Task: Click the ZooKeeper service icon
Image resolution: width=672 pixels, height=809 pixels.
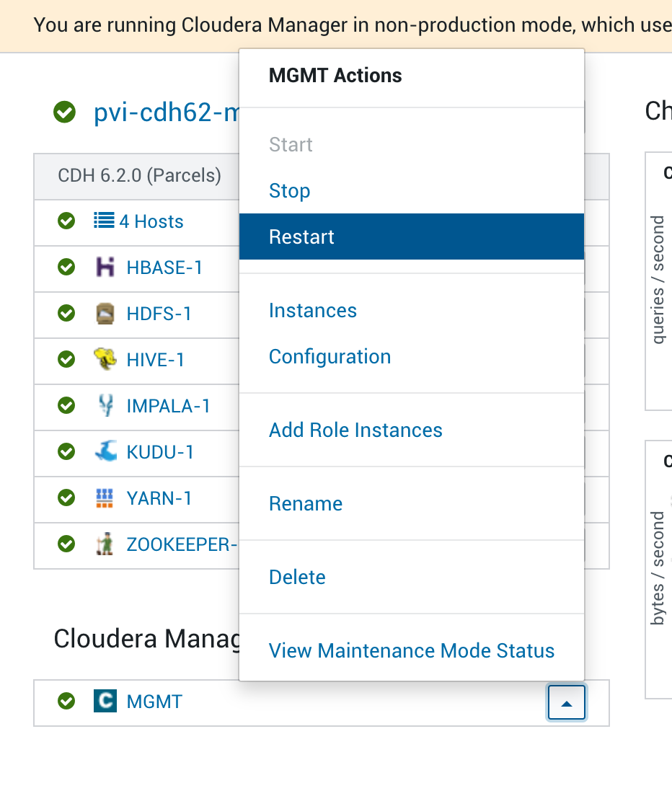Action: 105,544
